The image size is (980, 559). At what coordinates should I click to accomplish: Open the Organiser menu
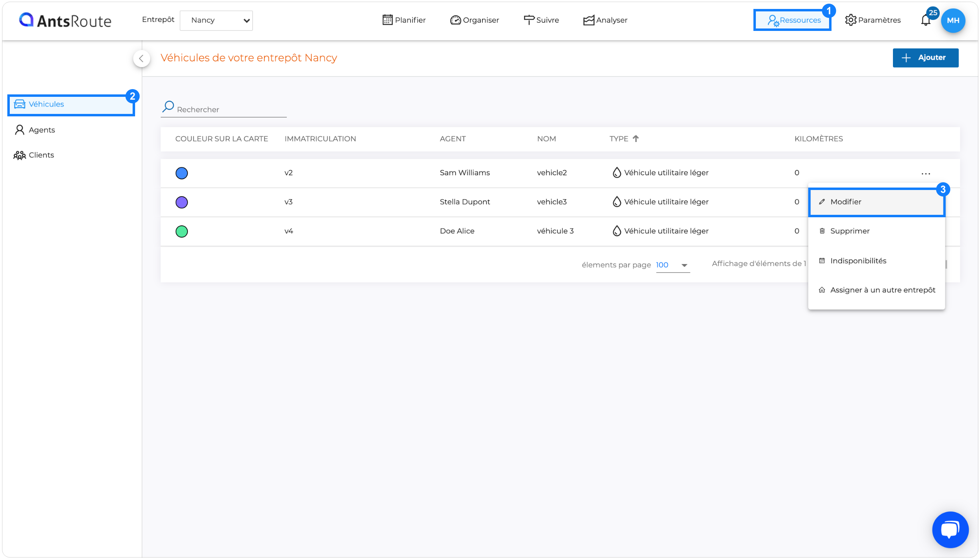point(474,20)
